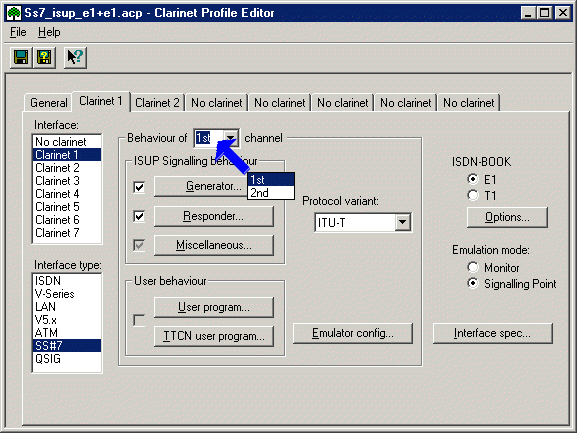Select Clarinet 2 in the Interface list
The image size is (577, 433).
click(x=67, y=168)
